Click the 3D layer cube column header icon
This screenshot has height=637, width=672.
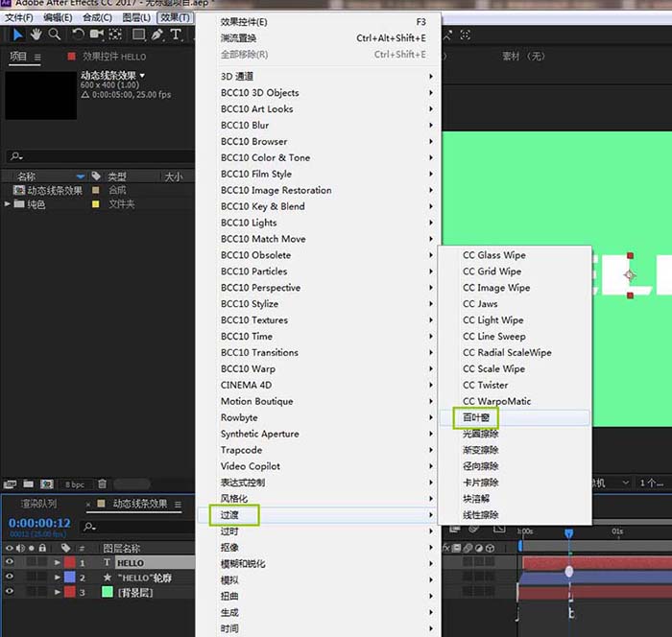pos(491,548)
